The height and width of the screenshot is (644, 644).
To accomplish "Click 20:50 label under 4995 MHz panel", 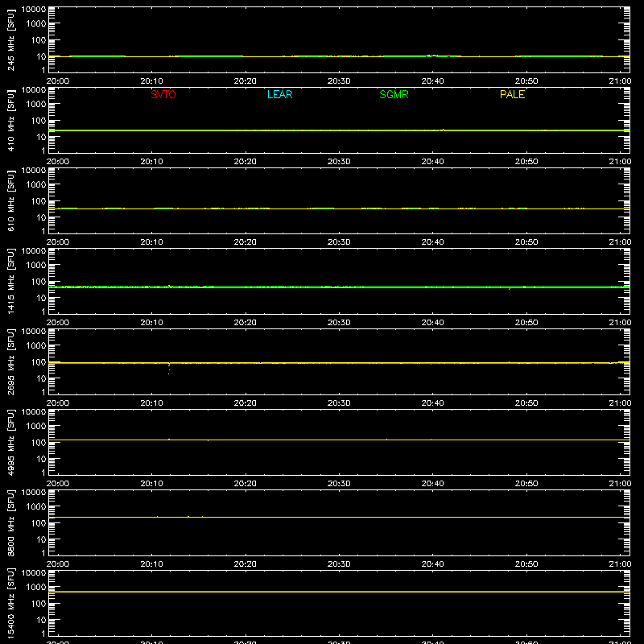I will point(526,484).
